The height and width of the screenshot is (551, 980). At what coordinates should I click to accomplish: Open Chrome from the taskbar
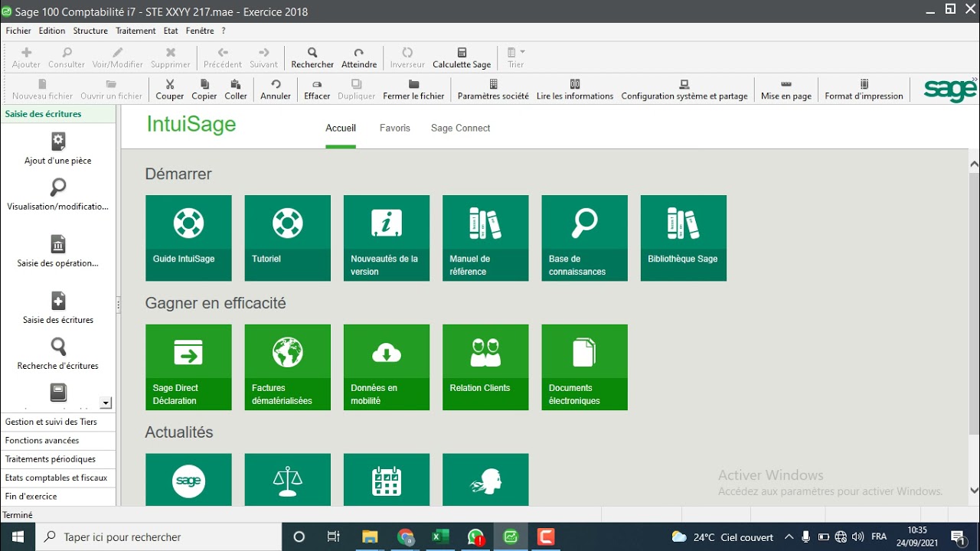(x=405, y=537)
